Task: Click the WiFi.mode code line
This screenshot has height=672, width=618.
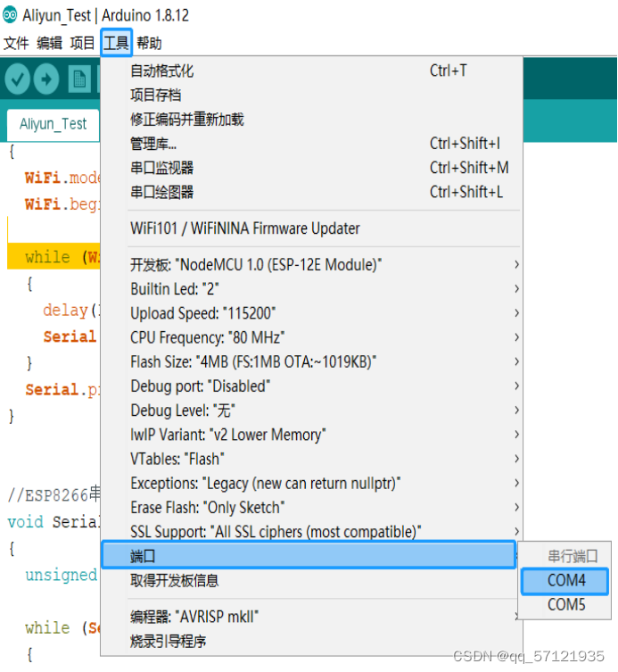Action: click(62, 178)
